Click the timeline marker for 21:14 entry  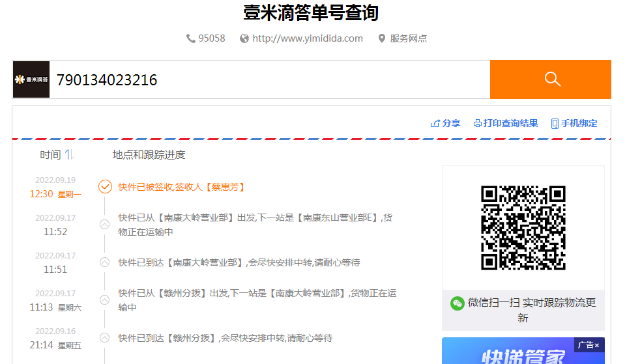click(104, 338)
